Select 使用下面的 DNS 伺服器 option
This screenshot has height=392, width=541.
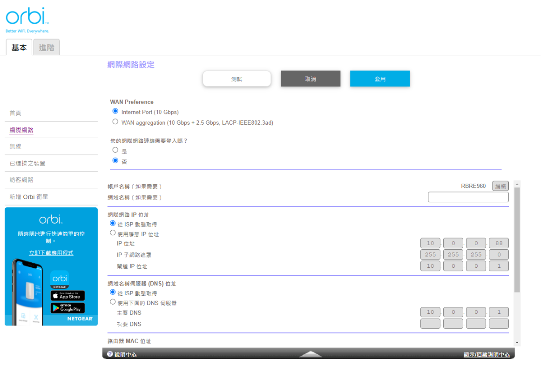113,301
